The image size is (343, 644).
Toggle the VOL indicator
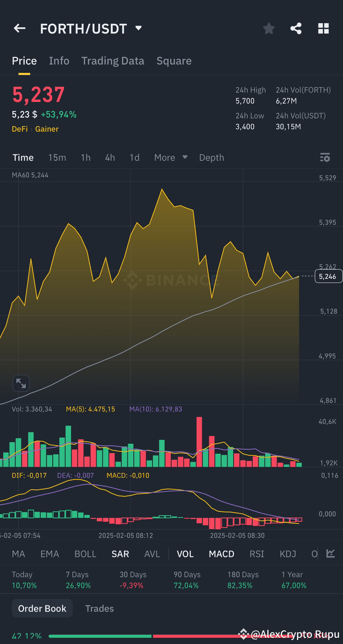(x=185, y=553)
